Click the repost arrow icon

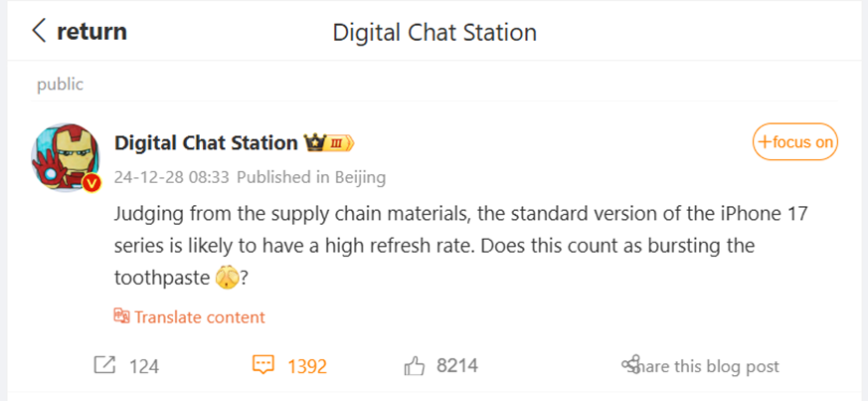coord(104,365)
